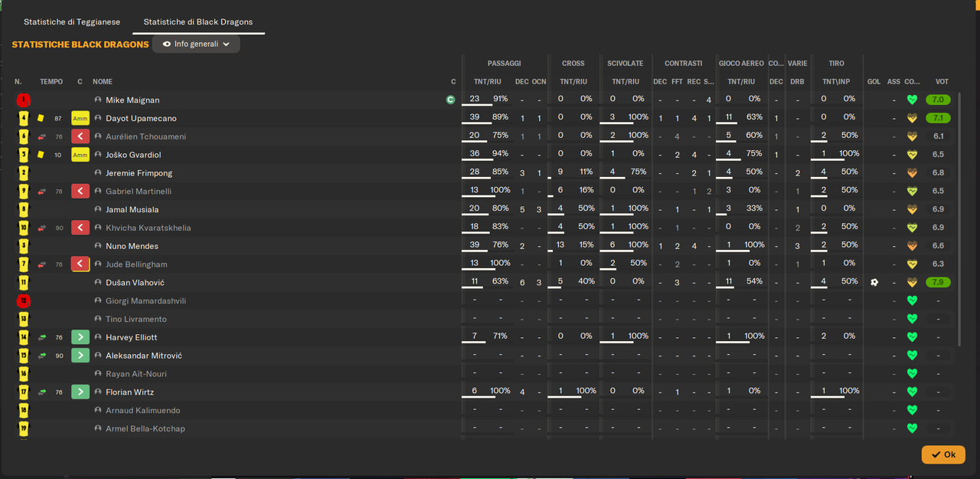Click the SCIVOLATE column group header
The height and width of the screenshot is (479, 980).
coord(626,64)
